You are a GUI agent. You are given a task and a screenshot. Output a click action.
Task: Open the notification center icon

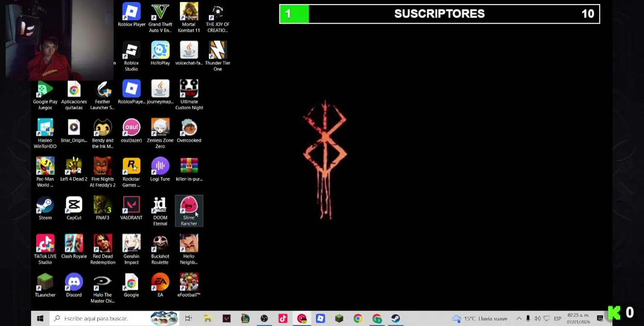[x=600, y=318]
